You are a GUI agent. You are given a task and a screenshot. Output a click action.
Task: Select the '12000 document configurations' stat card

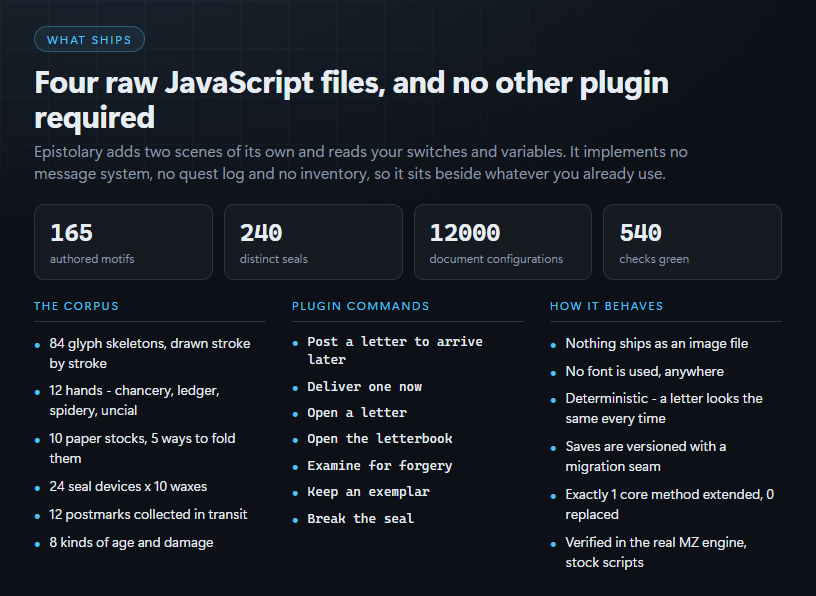tap(503, 242)
